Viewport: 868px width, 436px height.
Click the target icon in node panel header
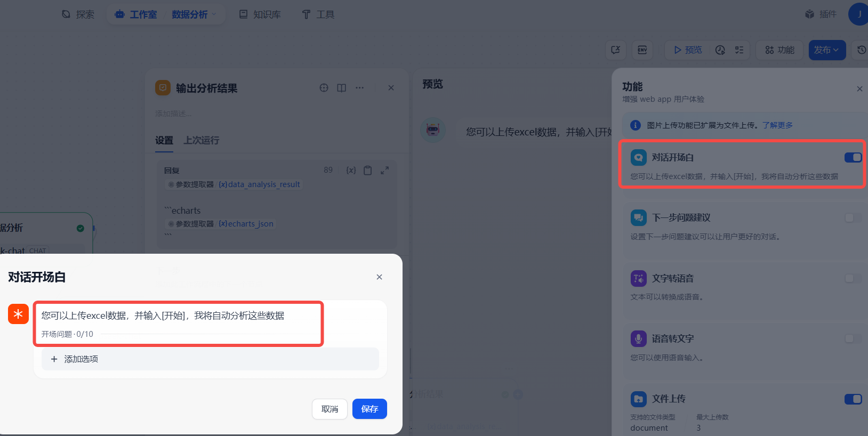pos(324,88)
